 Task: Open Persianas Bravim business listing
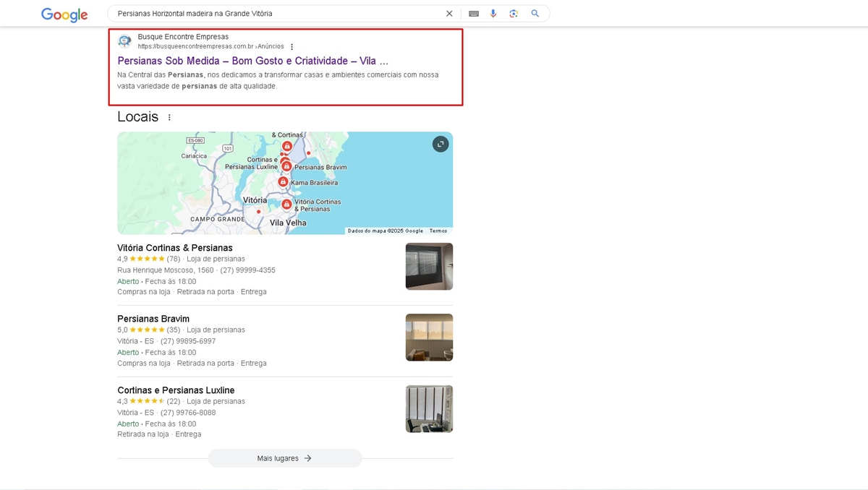[153, 319]
